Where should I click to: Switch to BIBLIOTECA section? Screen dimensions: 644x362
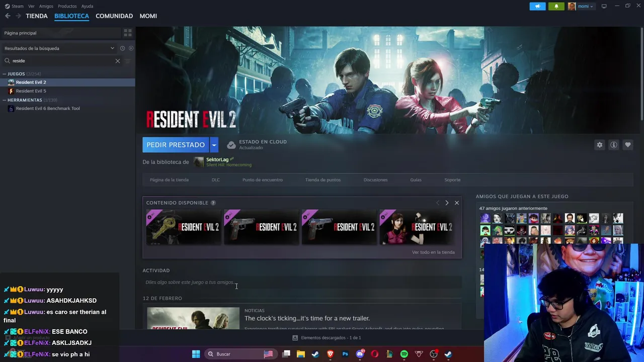pos(71,16)
